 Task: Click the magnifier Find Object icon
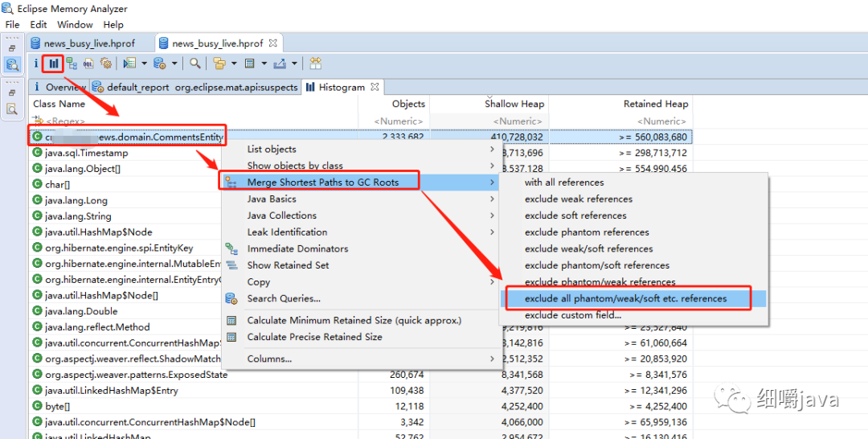click(x=194, y=64)
